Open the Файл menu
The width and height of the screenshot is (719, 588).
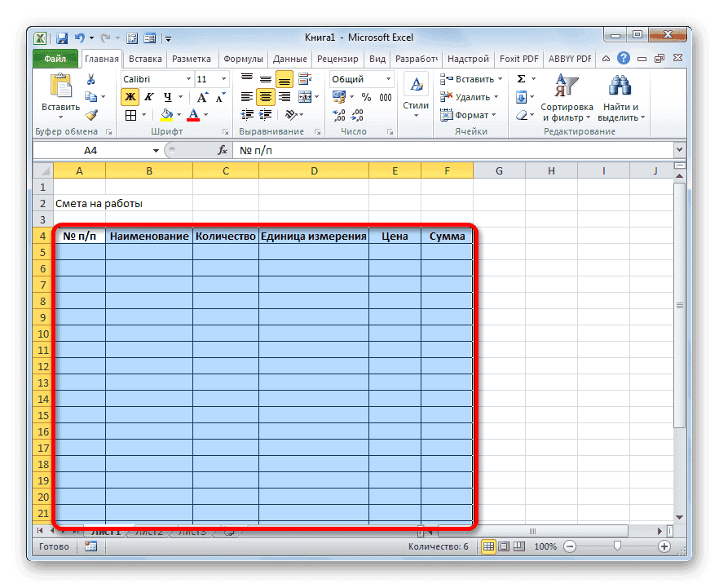(x=55, y=58)
